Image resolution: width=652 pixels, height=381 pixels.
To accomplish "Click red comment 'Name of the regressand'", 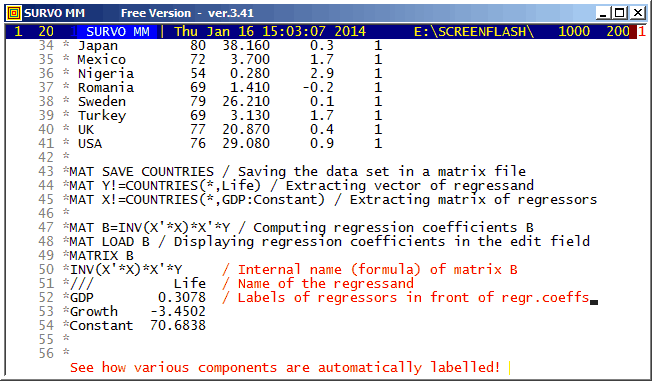I will (326, 284).
